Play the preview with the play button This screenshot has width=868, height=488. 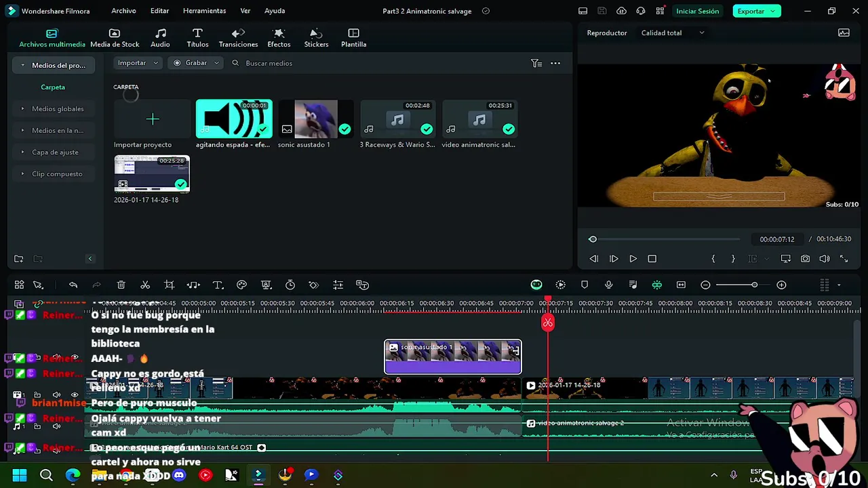pyautogui.click(x=633, y=259)
